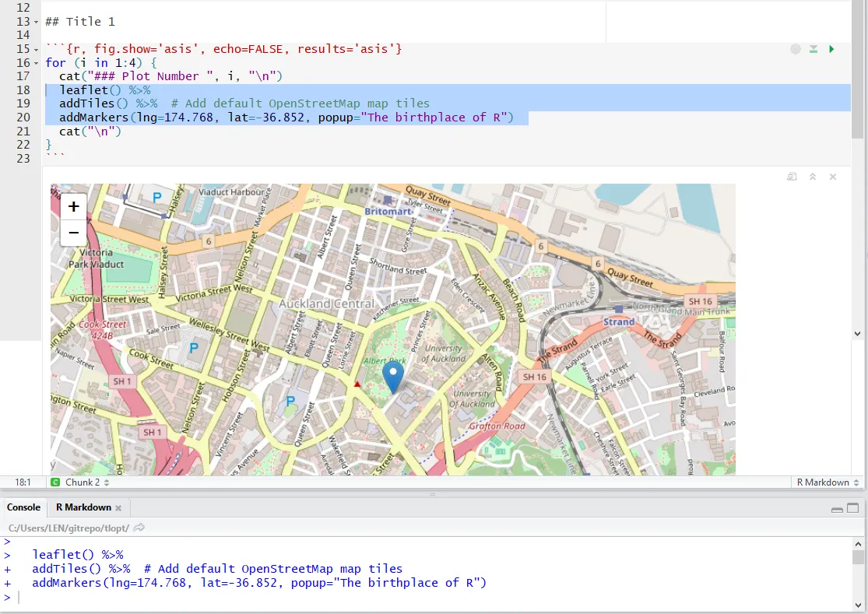Click the console path C:/Users/LEN/gitrepo/tlopt/
The height and width of the screenshot is (614, 868).
point(69,528)
